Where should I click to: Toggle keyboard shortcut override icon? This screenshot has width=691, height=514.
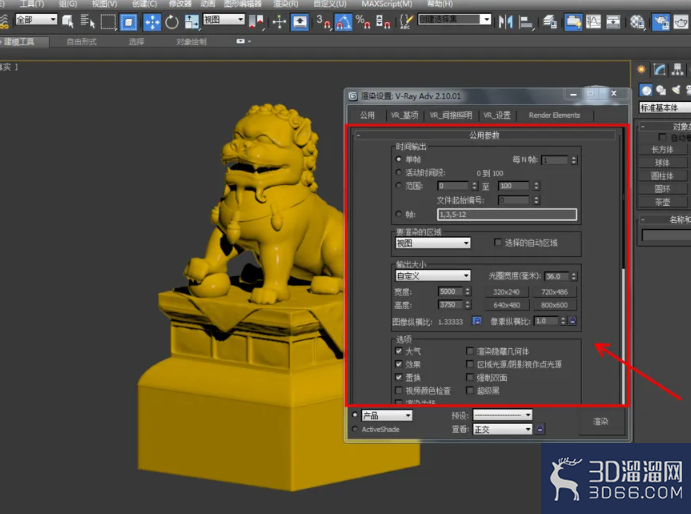pos(300,21)
